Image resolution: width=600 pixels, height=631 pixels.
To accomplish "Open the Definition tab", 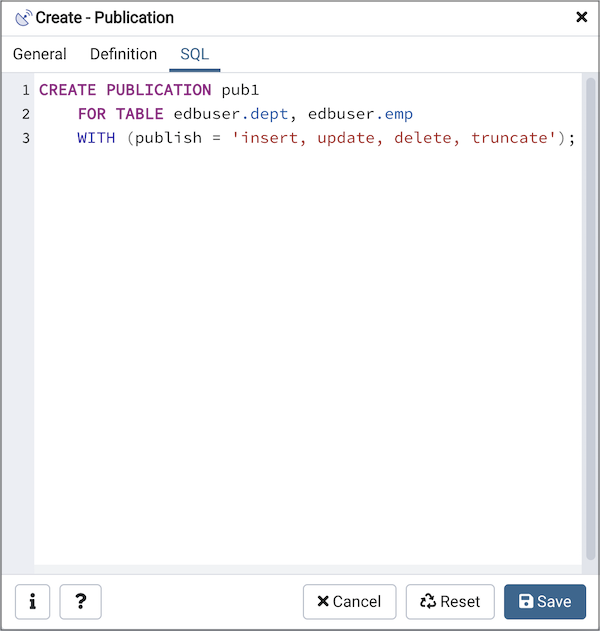I will [x=123, y=54].
